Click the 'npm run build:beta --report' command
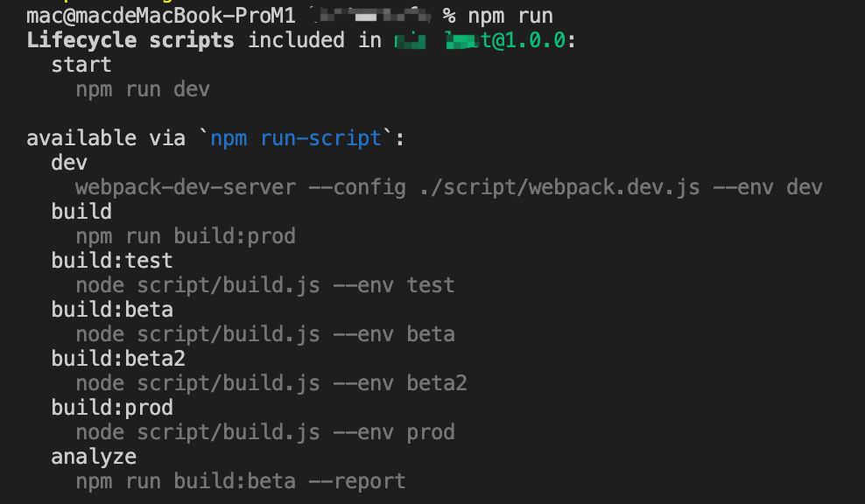The image size is (865, 504). pos(241,481)
